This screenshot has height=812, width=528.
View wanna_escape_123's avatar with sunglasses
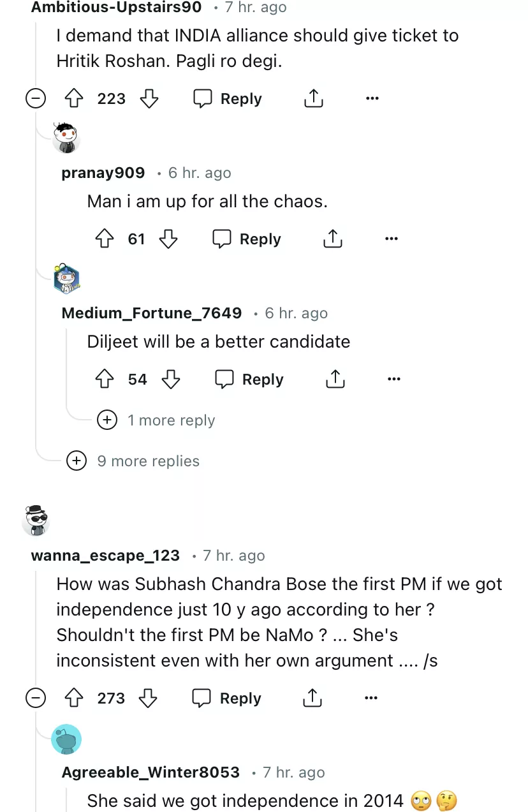coord(36,520)
